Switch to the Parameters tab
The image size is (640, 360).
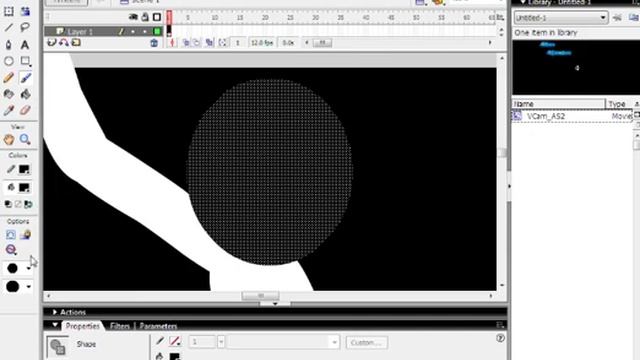158,326
